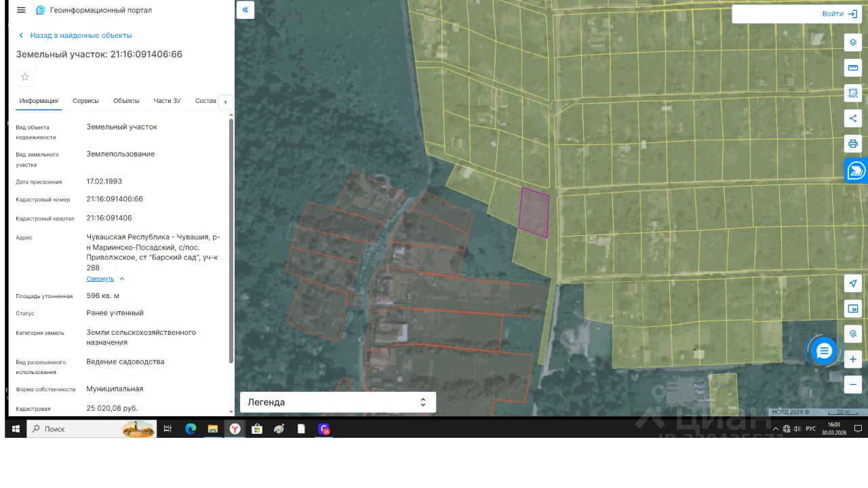Center map on my location arrow
This screenshot has height=488, width=868.
click(x=853, y=283)
